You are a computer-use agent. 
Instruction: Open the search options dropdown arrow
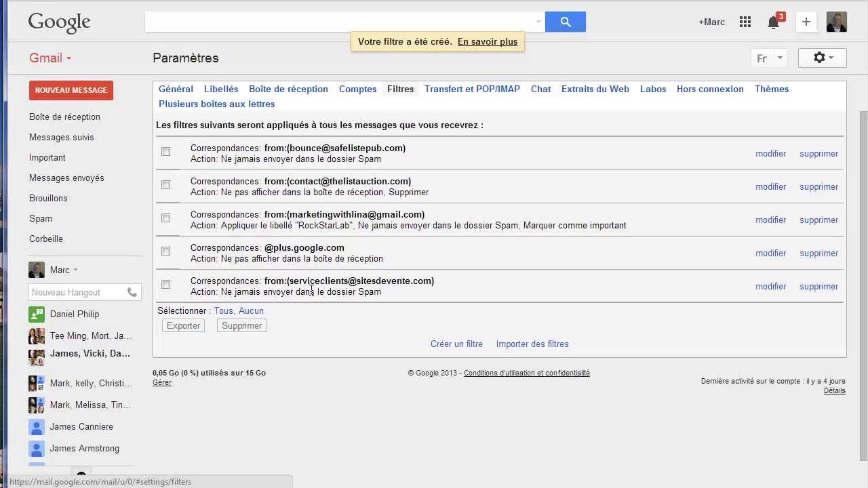click(539, 22)
